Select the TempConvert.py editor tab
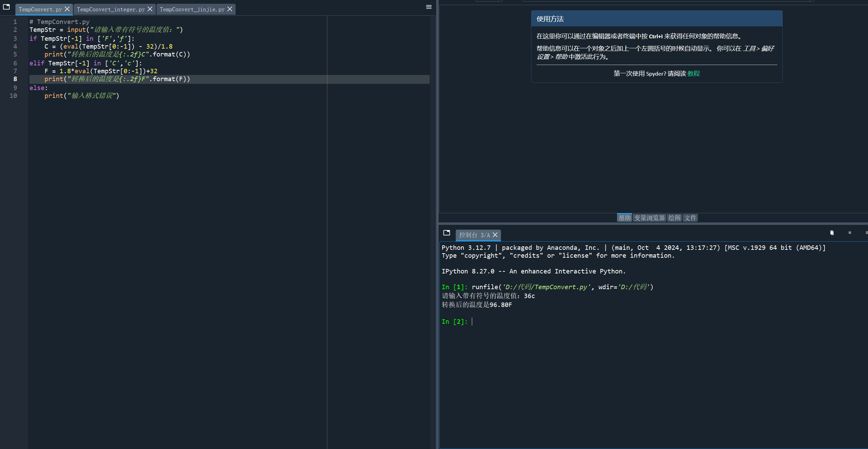This screenshot has height=449, width=868. 40,10
